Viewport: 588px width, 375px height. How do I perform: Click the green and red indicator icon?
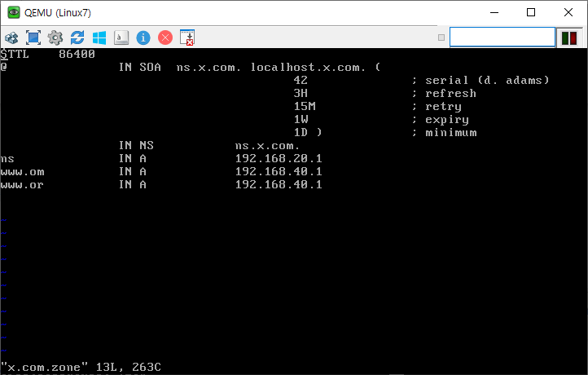(569, 38)
